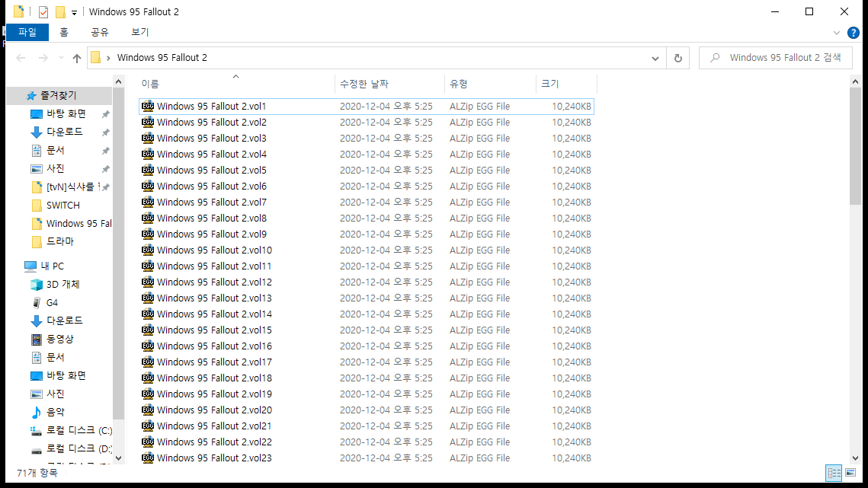
Task: Select file name Windows 95 Fallout 2.vol14
Action: [x=214, y=314]
